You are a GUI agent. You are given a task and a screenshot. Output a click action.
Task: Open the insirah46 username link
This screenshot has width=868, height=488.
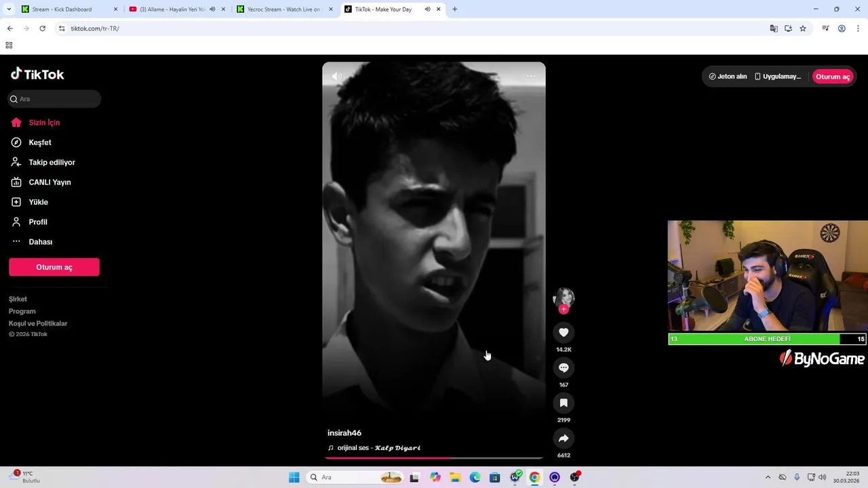(x=344, y=433)
